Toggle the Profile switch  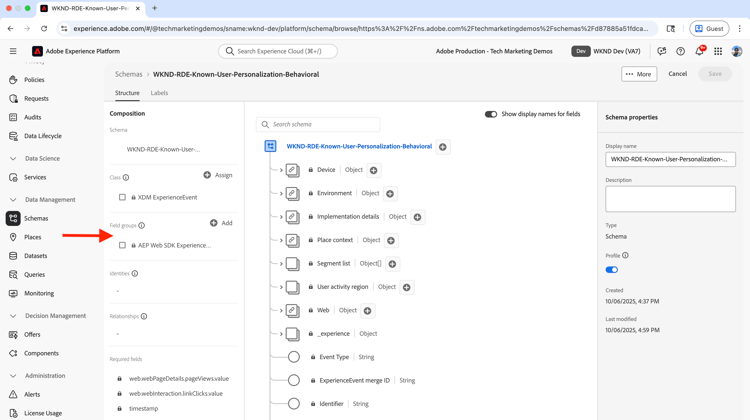[612, 270]
